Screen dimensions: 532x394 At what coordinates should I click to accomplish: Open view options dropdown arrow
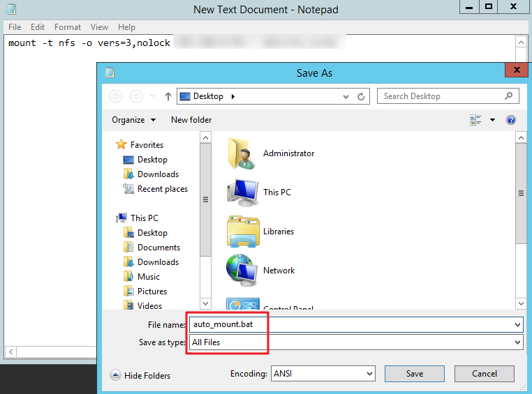[492, 120]
